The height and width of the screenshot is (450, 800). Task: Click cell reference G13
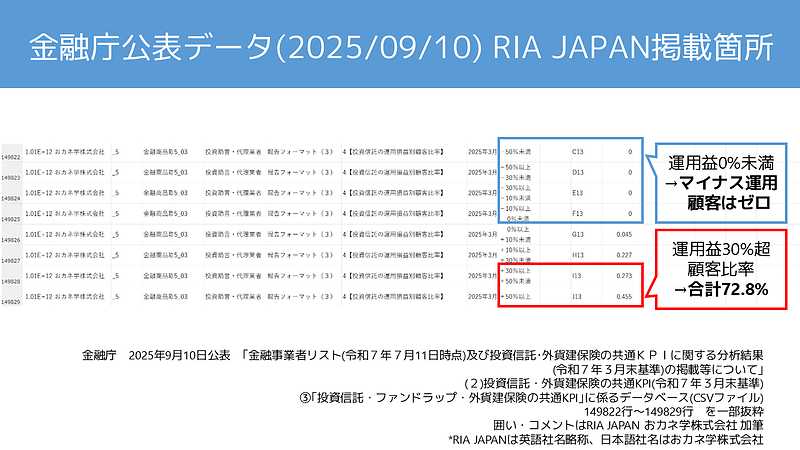click(x=577, y=234)
